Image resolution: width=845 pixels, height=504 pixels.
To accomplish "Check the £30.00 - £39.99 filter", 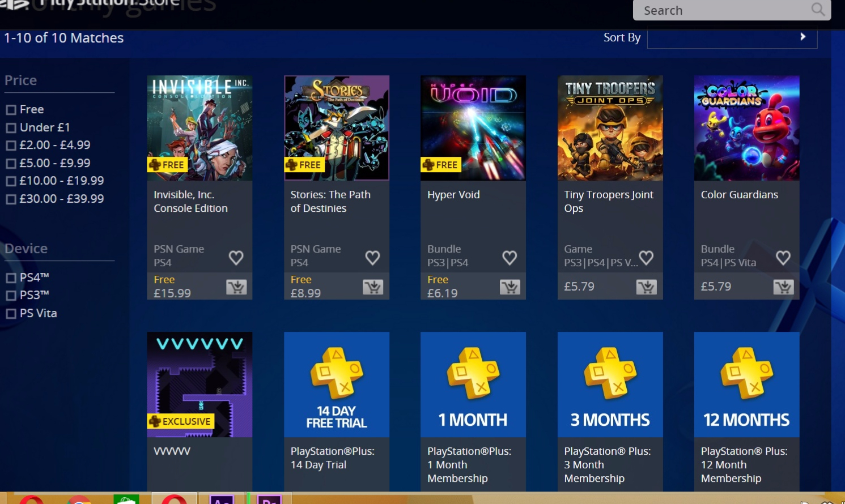I will click(x=11, y=199).
